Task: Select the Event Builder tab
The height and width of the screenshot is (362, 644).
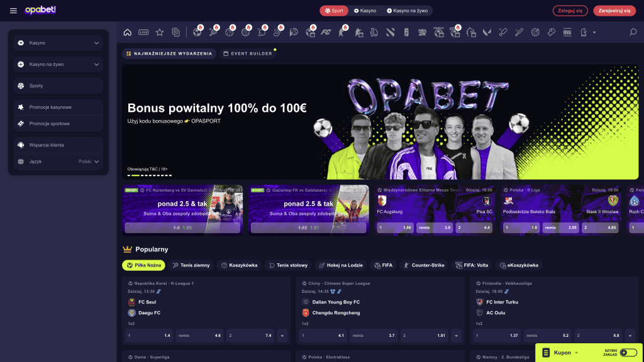Action: point(248,53)
